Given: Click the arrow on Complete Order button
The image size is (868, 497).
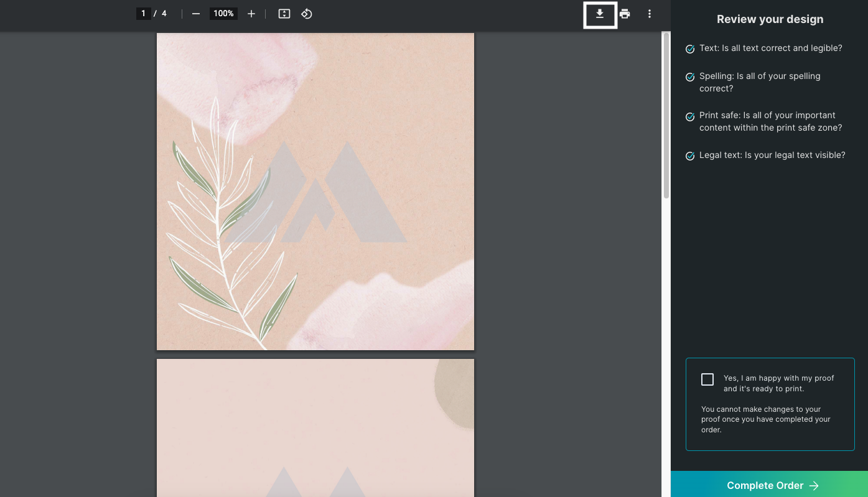Looking at the screenshot, I should 814,486.
